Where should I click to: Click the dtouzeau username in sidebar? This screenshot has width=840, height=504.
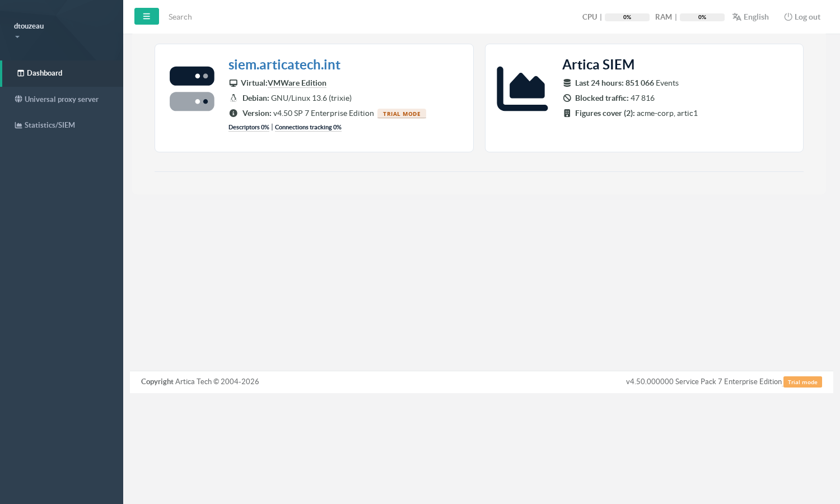coord(29,26)
